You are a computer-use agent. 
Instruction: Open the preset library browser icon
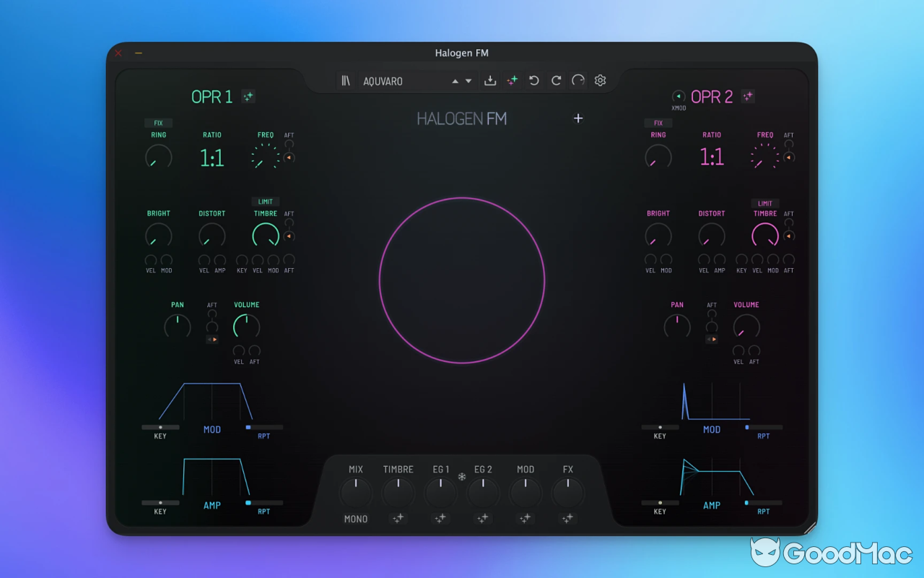(x=346, y=80)
